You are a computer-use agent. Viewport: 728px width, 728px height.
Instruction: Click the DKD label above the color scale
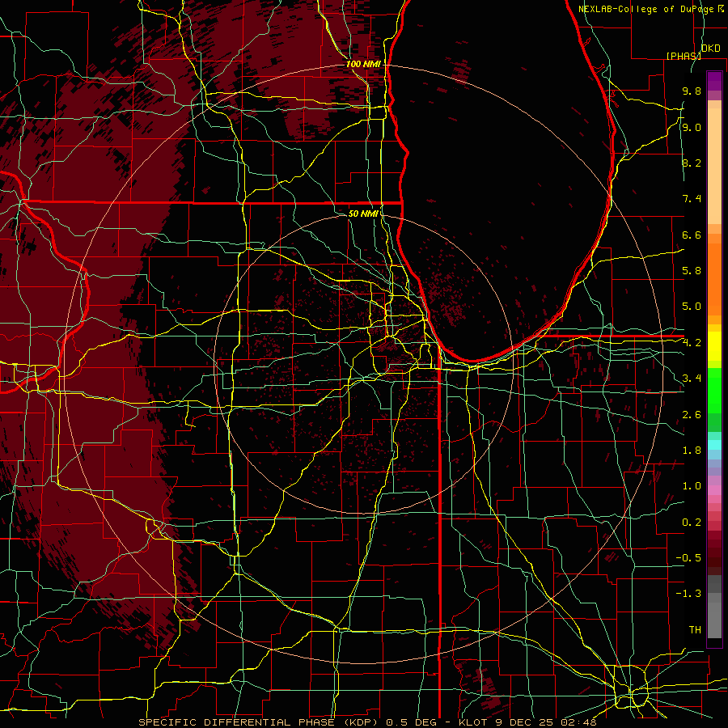pos(710,49)
